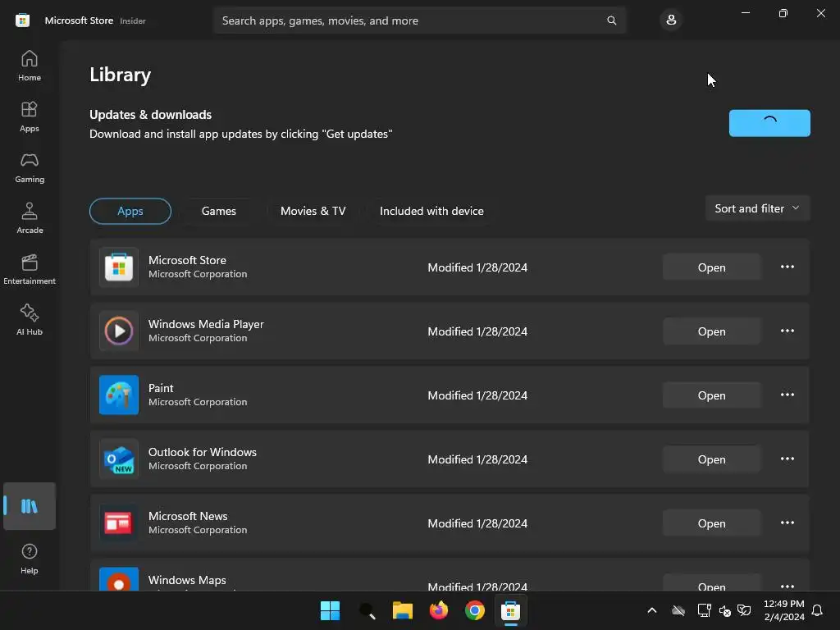The height and width of the screenshot is (630, 840).
Task: Click the Windows Maps app name
Action: [187, 580]
